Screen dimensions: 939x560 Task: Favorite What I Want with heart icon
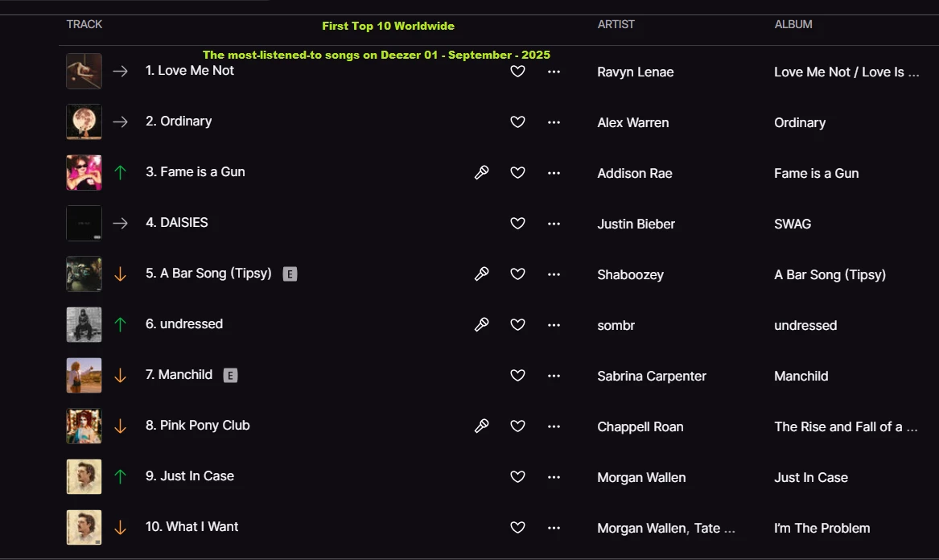click(x=517, y=528)
